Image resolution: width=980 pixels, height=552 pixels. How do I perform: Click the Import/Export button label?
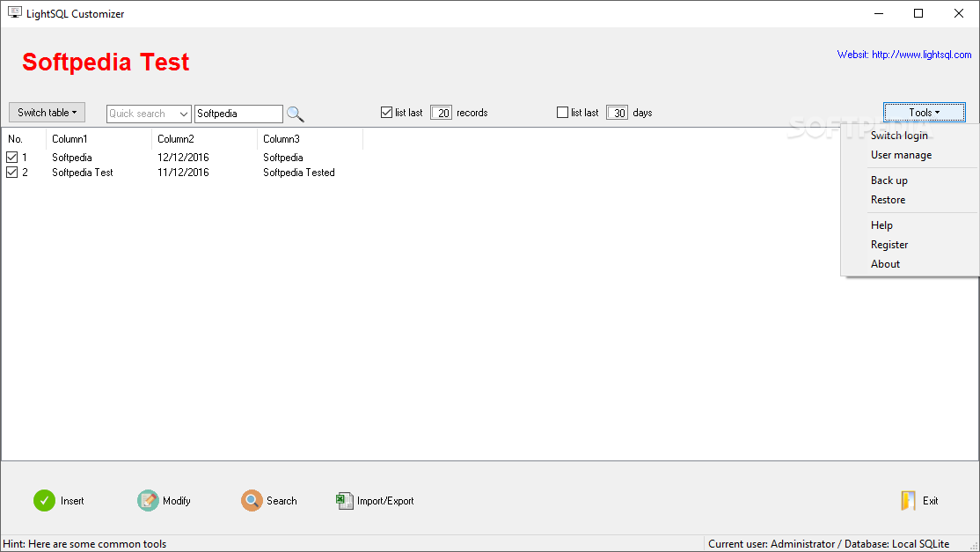pos(385,501)
